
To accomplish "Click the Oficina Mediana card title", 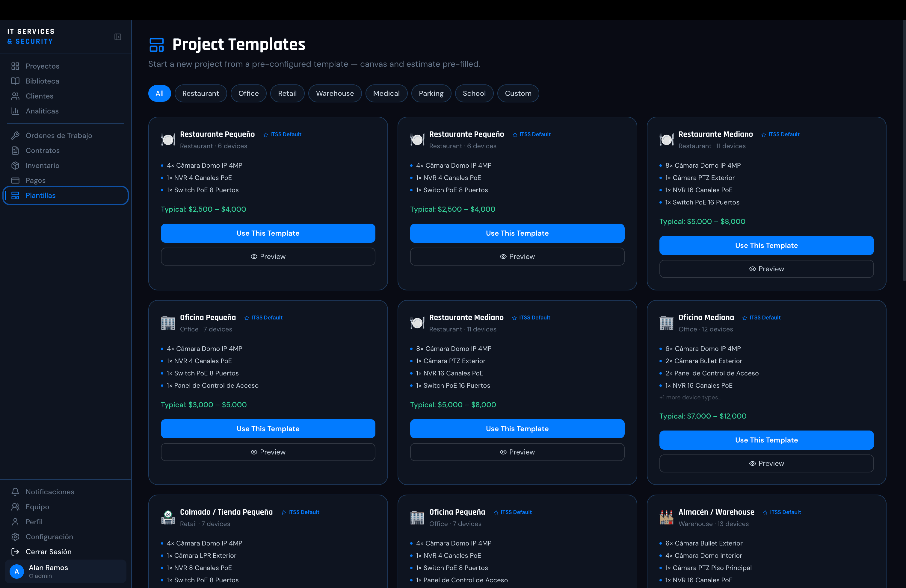I will coord(706,317).
